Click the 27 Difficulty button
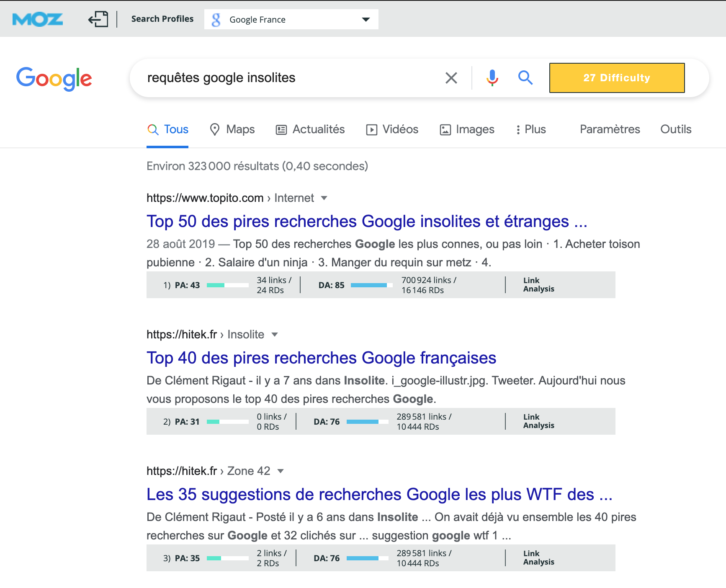 coord(617,78)
